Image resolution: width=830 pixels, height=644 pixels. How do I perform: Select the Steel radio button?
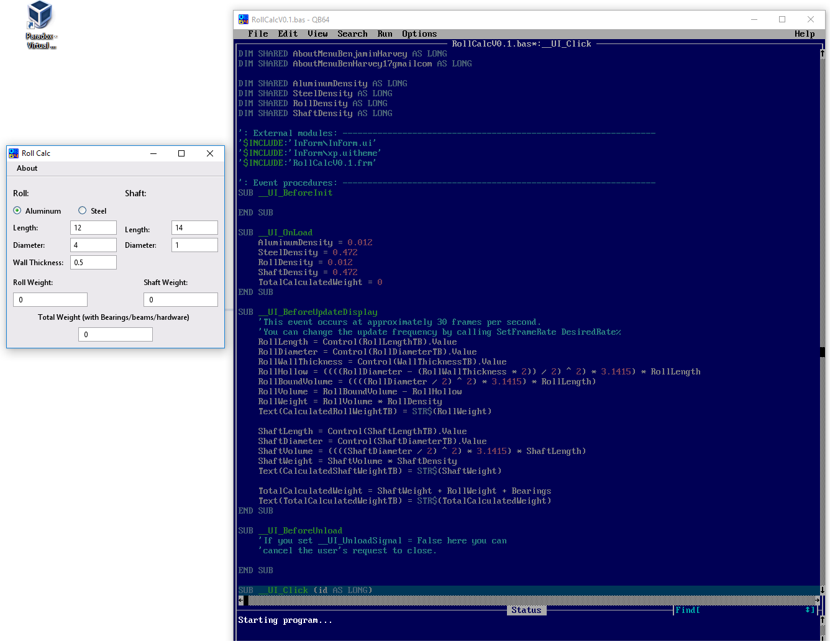click(x=82, y=211)
